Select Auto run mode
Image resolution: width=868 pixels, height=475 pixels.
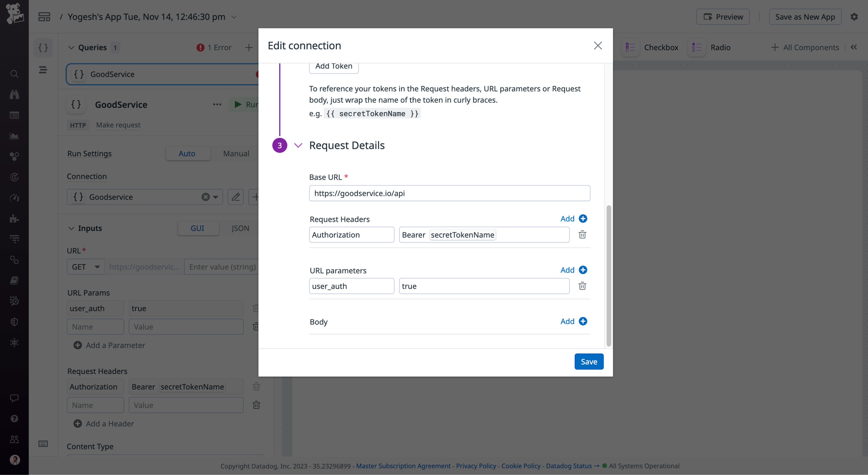click(188, 153)
